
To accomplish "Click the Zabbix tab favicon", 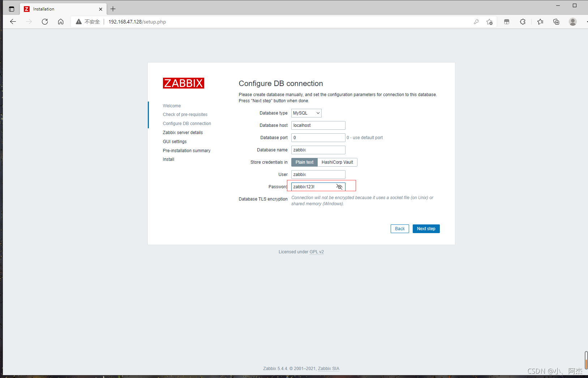I will pos(27,9).
